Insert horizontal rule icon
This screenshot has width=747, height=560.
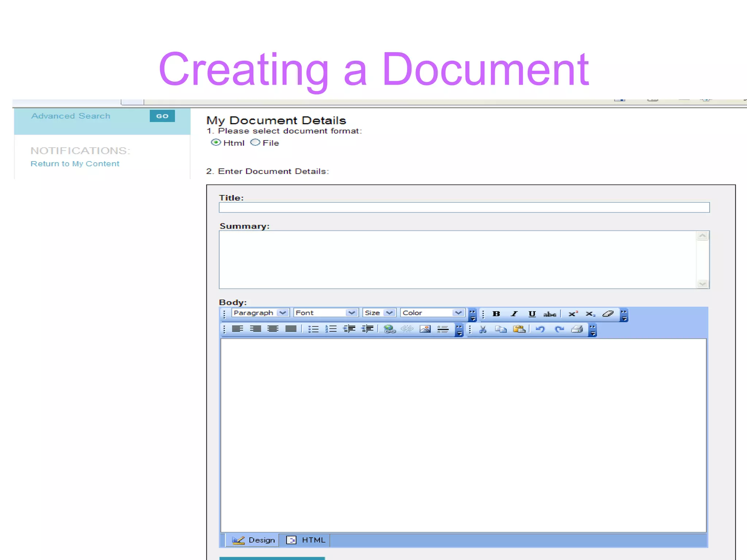(x=443, y=330)
